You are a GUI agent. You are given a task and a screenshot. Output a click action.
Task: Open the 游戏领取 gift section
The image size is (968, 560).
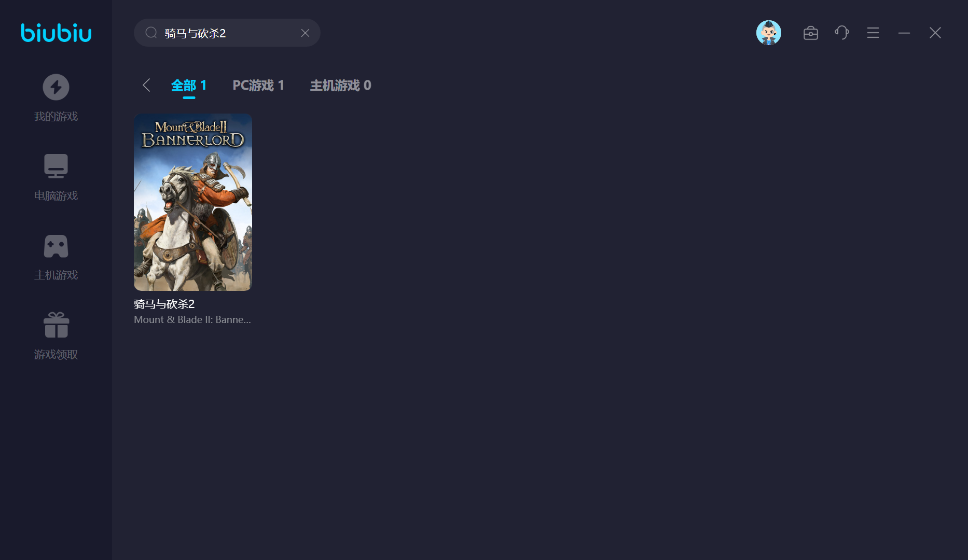tap(56, 335)
